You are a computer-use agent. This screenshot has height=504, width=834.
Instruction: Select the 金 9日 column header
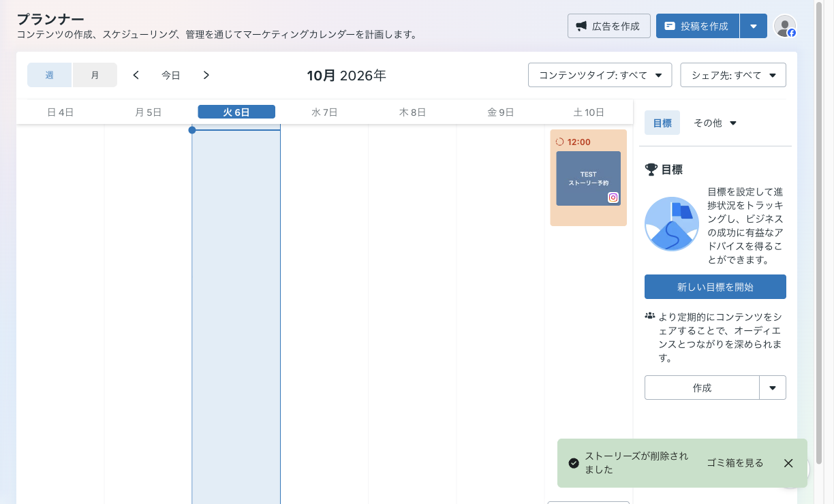(x=500, y=112)
